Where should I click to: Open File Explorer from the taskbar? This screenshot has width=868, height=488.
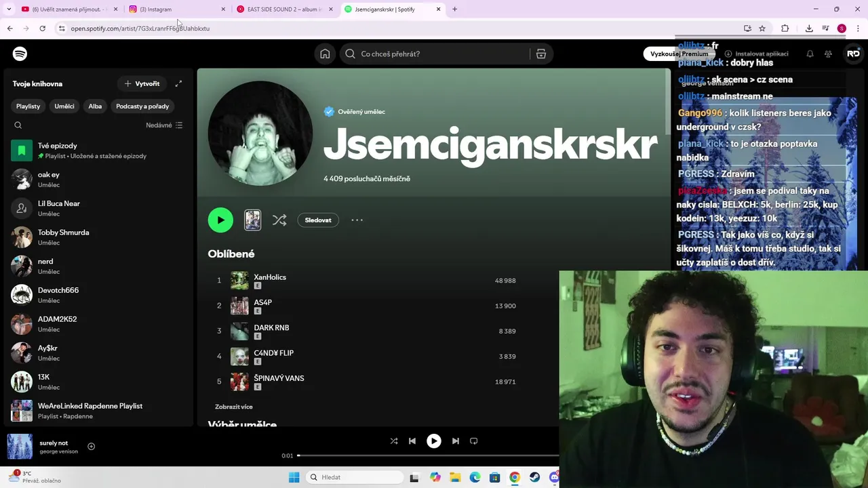pyautogui.click(x=455, y=477)
